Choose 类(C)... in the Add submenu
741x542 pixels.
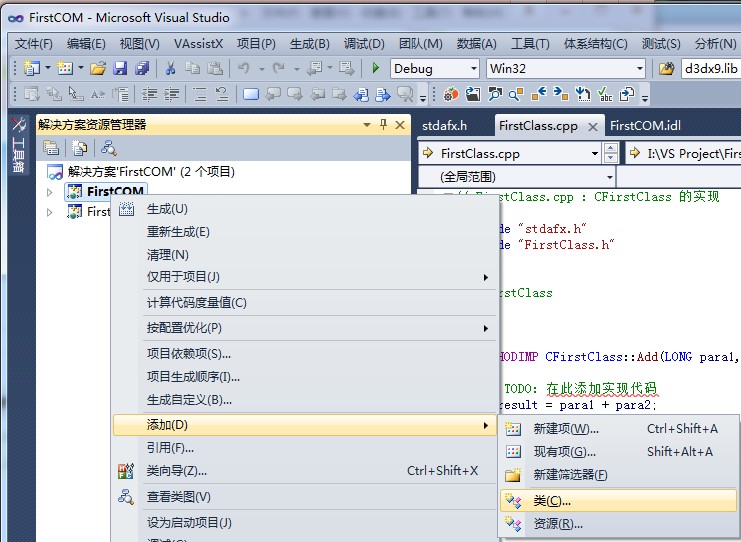point(618,501)
